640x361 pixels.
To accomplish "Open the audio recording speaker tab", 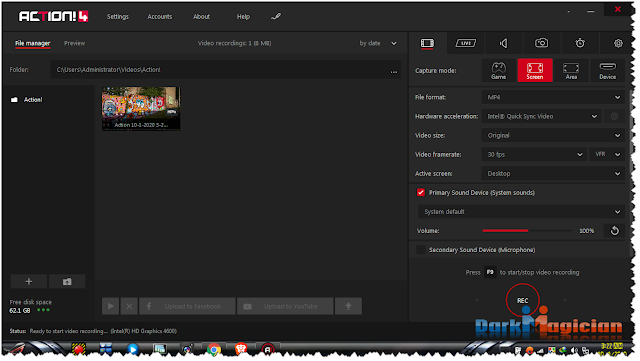I will click(504, 43).
